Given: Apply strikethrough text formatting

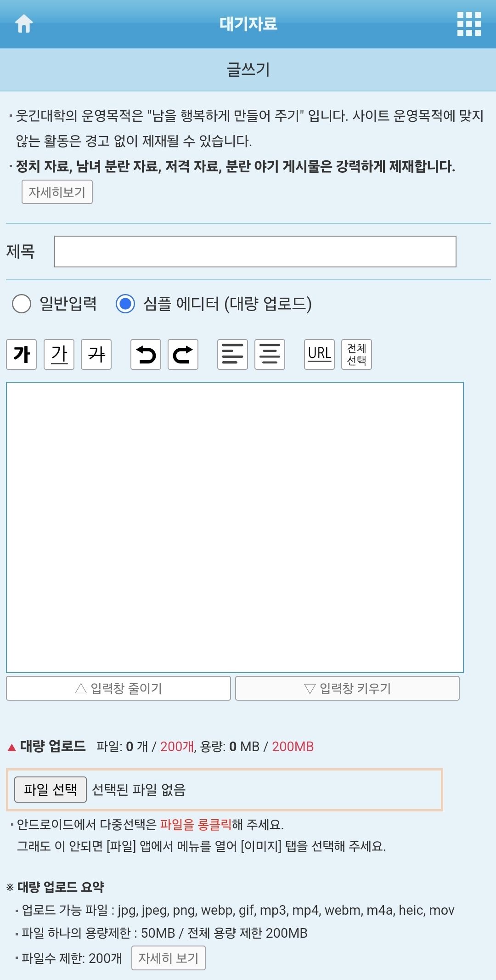Looking at the screenshot, I should click(x=96, y=354).
